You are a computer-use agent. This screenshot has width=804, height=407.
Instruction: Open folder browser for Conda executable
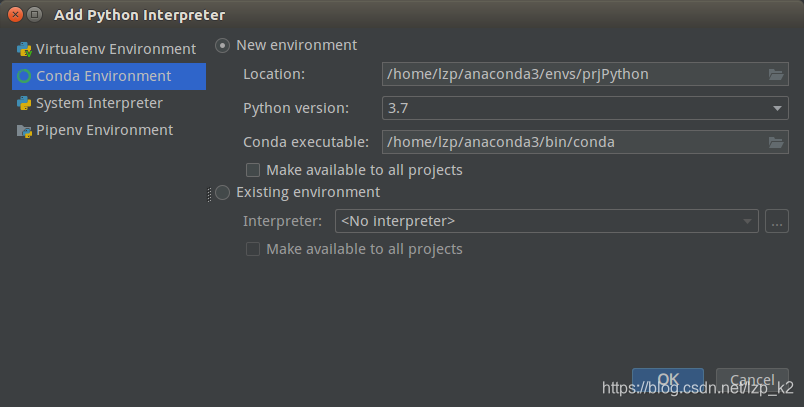click(776, 142)
